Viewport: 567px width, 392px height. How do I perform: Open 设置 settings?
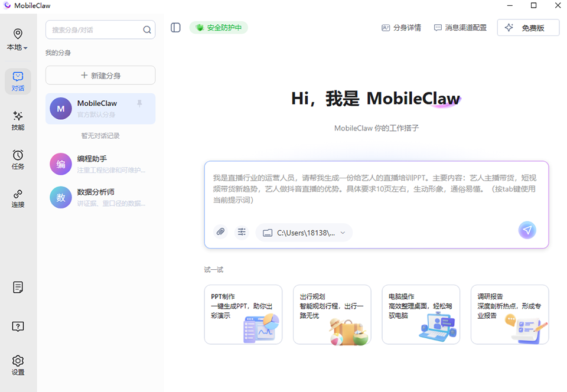click(18, 365)
